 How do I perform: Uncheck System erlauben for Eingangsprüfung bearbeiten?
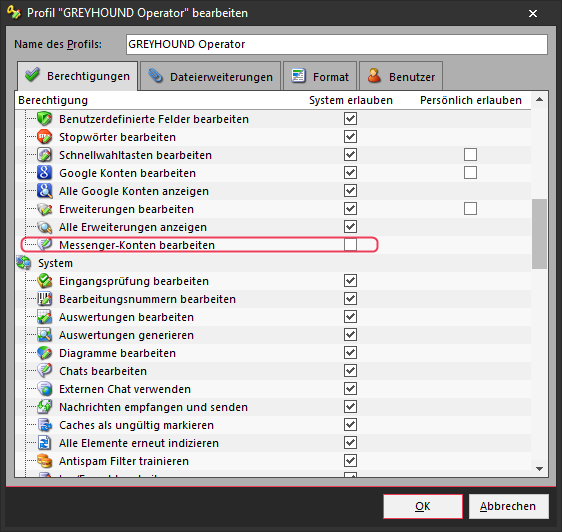[x=350, y=281]
